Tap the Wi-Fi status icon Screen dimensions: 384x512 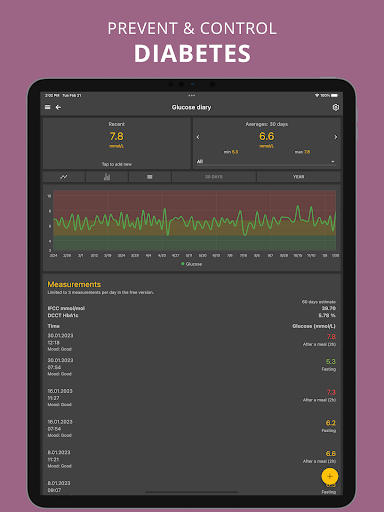point(317,96)
